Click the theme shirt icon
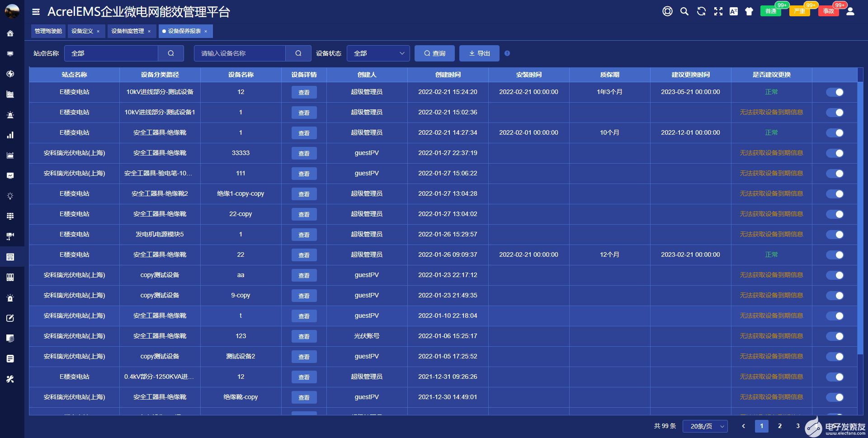Screen dimensions: 868x438 (x=749, y=11)
